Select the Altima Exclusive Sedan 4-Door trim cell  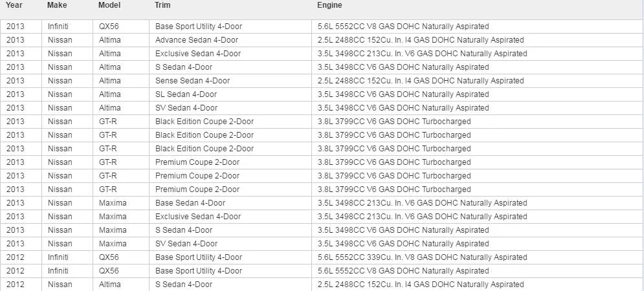coord(230,54)
